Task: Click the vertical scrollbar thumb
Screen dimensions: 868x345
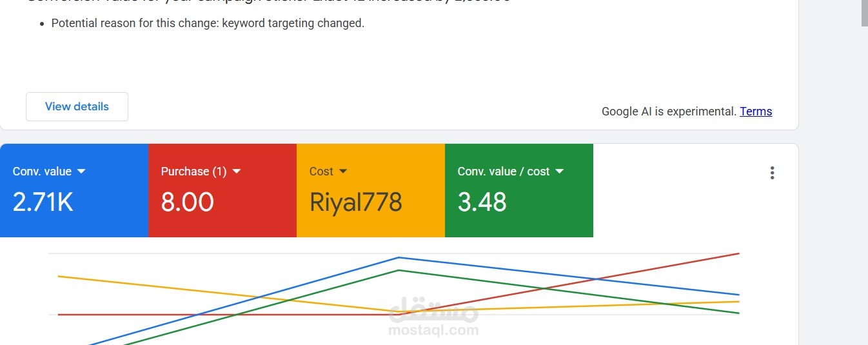Action: [x=865, y=13]
